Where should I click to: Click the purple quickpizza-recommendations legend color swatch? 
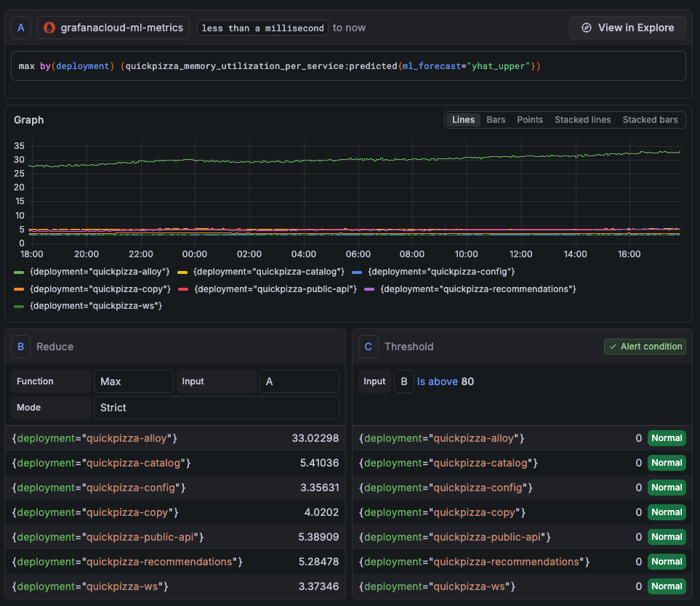[x=369, y=290]
